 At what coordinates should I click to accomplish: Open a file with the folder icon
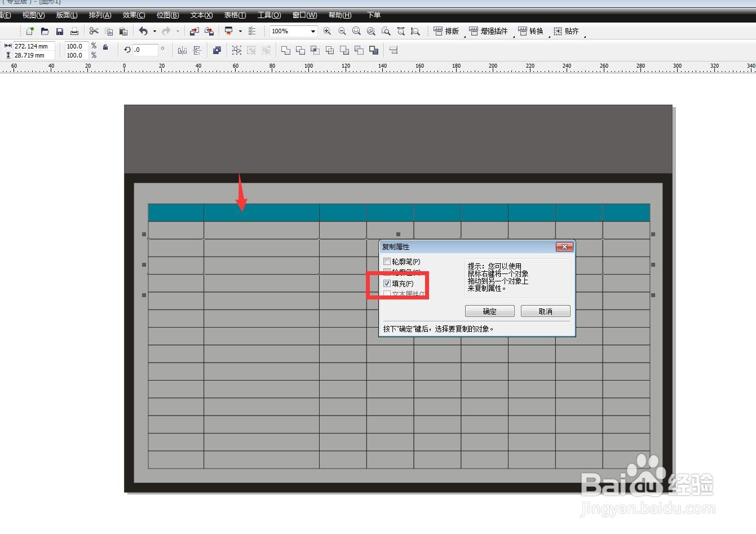pos(45,32)
